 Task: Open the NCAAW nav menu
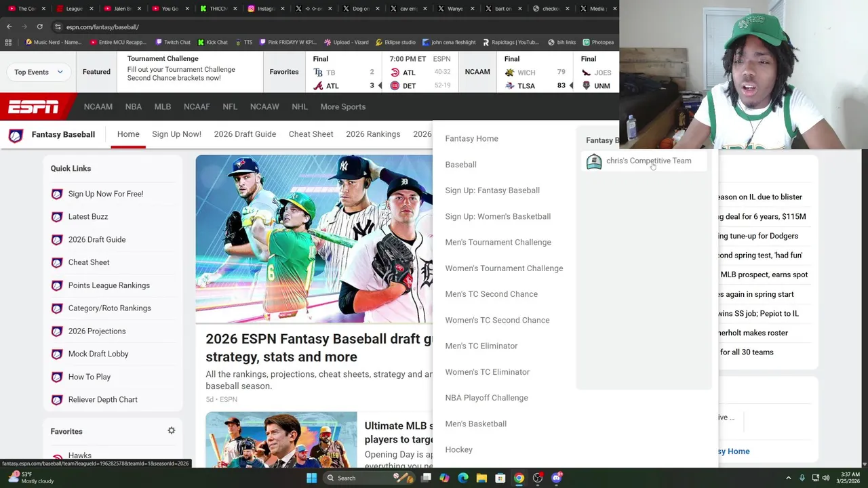[264, 107]
